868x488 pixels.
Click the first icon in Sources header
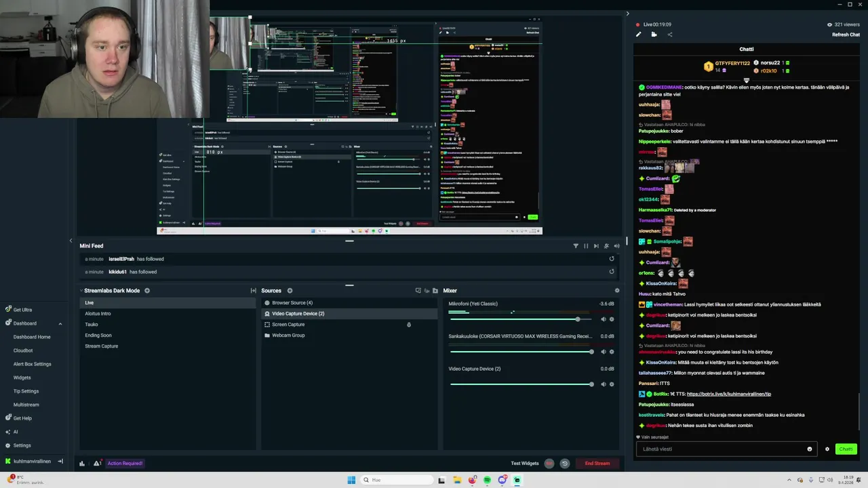[x=418, y=291]
